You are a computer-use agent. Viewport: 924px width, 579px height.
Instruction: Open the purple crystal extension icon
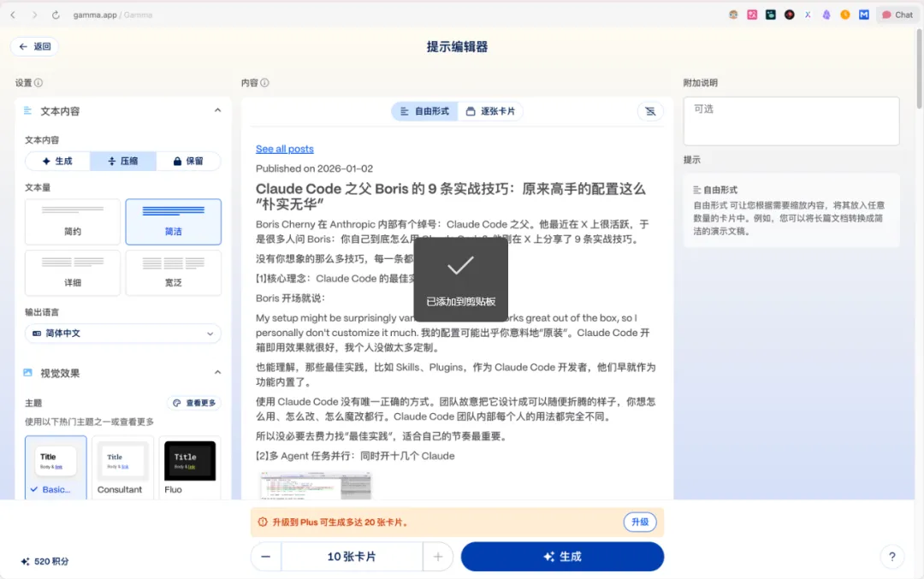[x=826, y=15]
